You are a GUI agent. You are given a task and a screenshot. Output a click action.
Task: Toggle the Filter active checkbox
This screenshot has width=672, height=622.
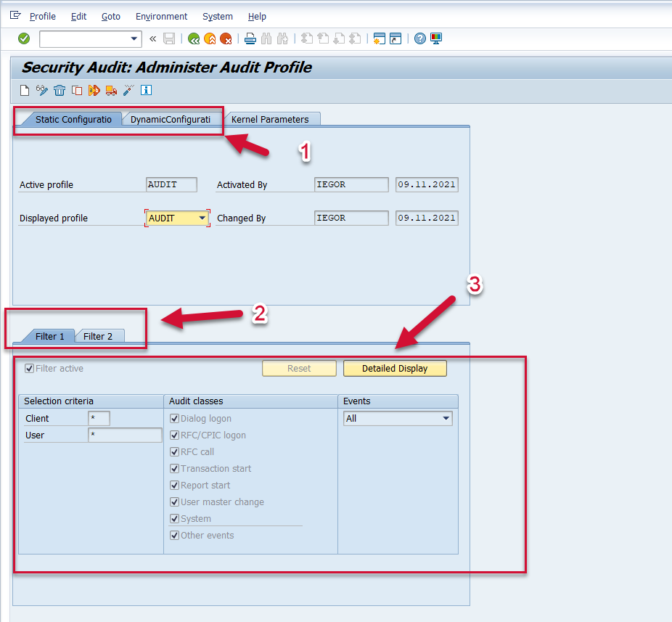click(30, 369)
